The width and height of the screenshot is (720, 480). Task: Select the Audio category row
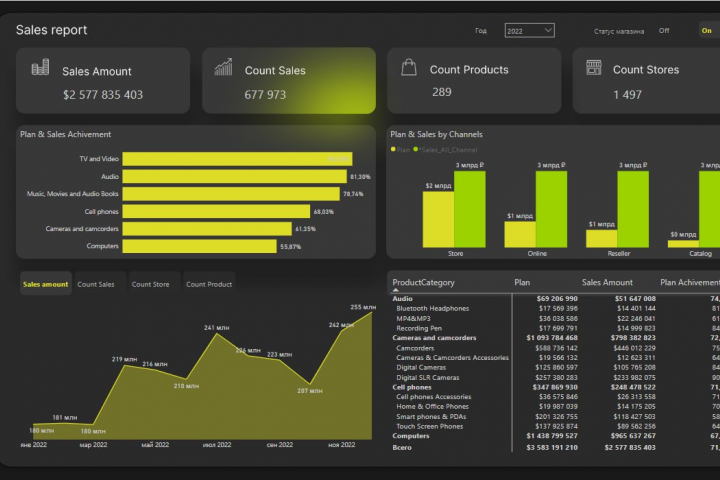pyautogui.click(x=556, y=299)
